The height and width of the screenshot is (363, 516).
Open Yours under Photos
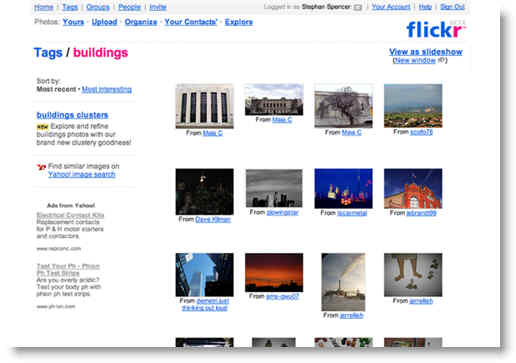(73, 22)
